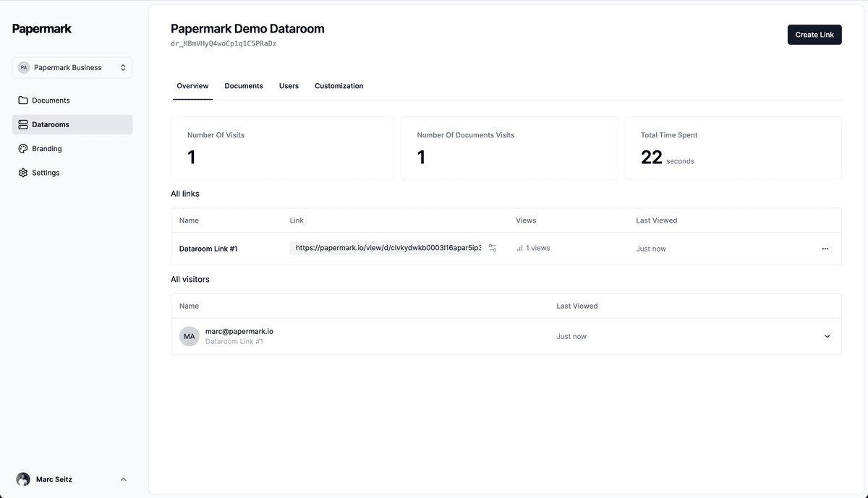Click the link settings sliders icon
Image resolution: width=868 pixels, height=498 pixels.
pos(493,248)
